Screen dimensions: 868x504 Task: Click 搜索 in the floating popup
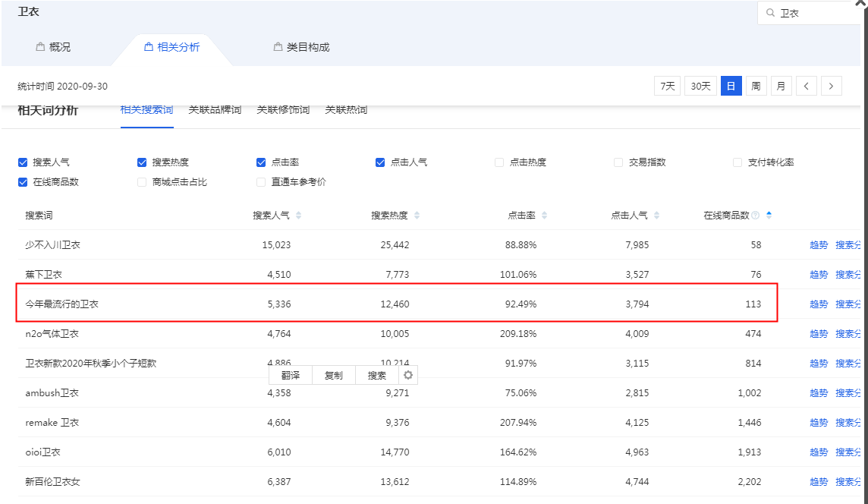[x=377, y=376]
